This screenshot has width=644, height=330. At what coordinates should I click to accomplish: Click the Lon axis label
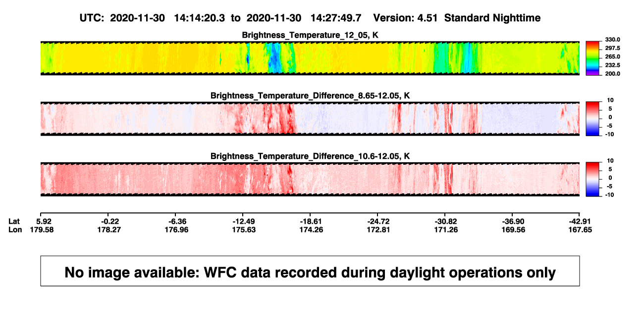tap(14, 230)
